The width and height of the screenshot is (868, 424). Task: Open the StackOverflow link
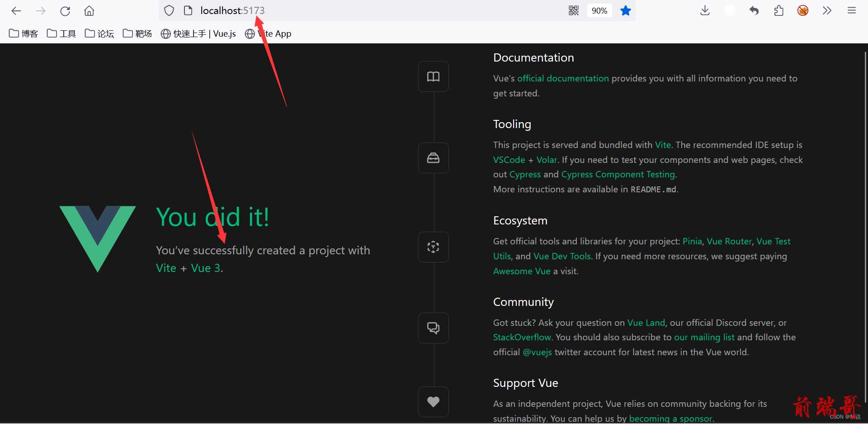coord(522,337)
